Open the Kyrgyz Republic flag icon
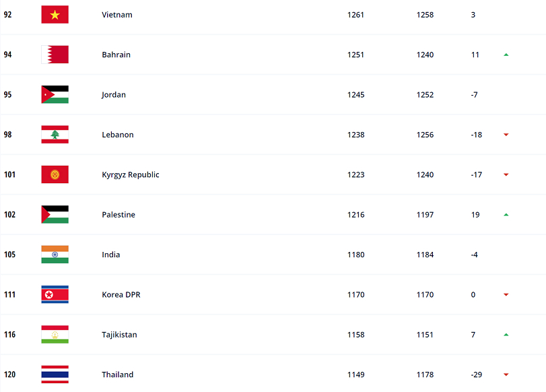 (x=55, y=175)
